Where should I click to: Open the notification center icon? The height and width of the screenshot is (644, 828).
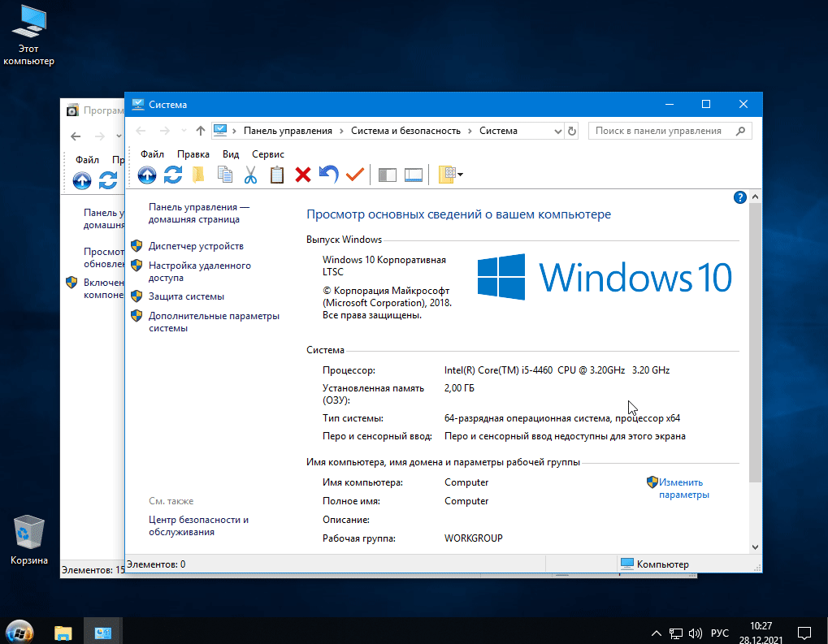click(804, 633)
